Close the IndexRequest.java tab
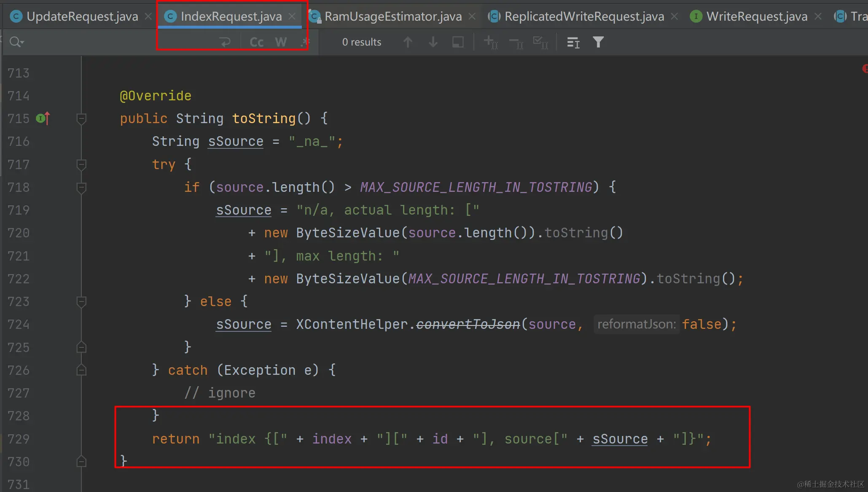This screenshot has width=868, height=492. [292, 16]
